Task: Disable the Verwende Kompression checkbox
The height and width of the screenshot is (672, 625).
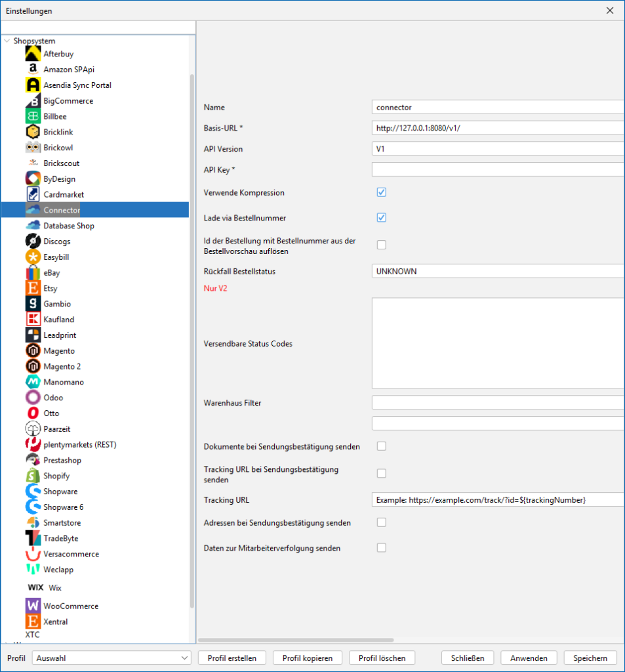Action: (382, 193)
